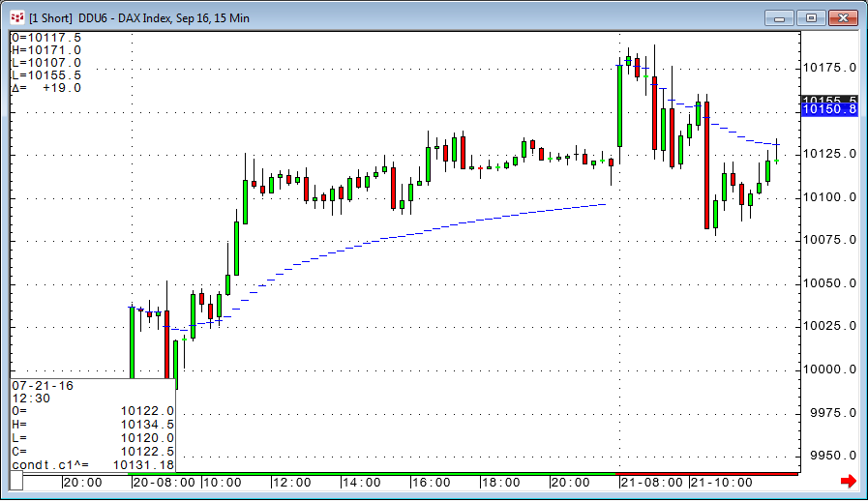Click the 10025.0 price axis label
The image size is (868, 502).
click(x=829, y=325)
